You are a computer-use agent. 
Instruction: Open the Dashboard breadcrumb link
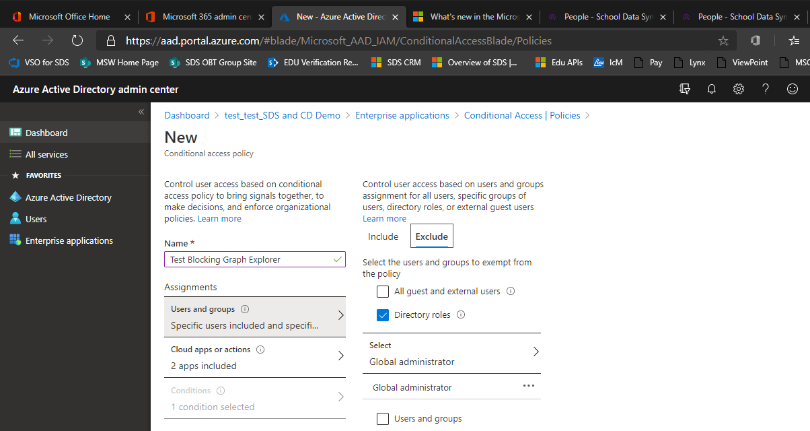coord(186,115)
